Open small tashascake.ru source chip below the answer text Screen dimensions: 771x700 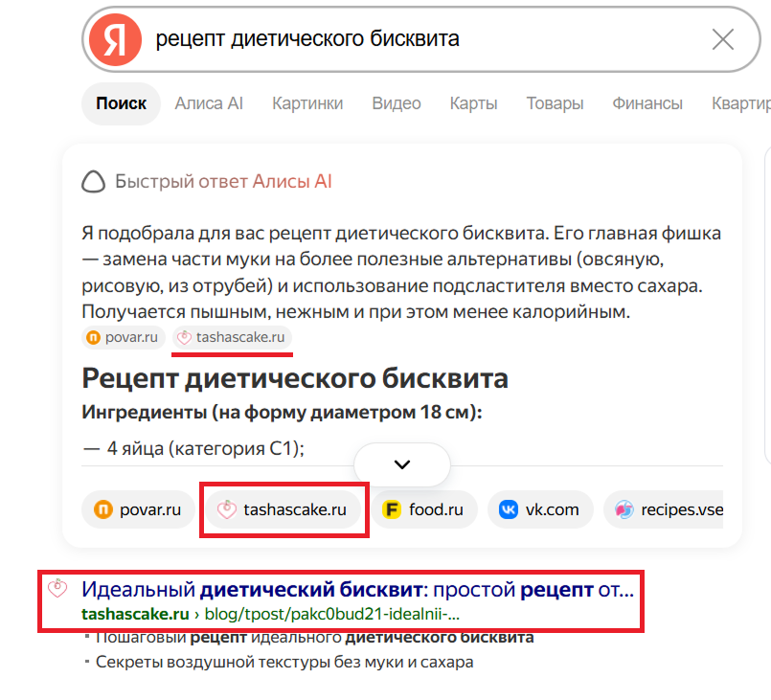pos(232,337)
